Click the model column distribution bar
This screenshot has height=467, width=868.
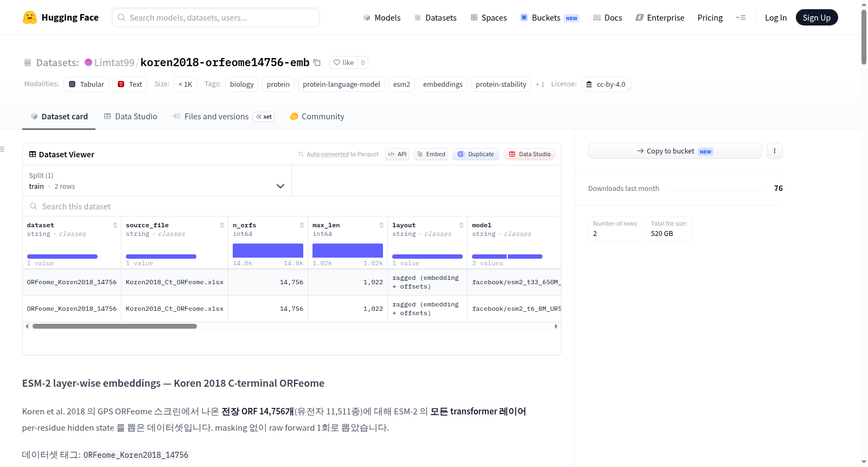[507, 257]
